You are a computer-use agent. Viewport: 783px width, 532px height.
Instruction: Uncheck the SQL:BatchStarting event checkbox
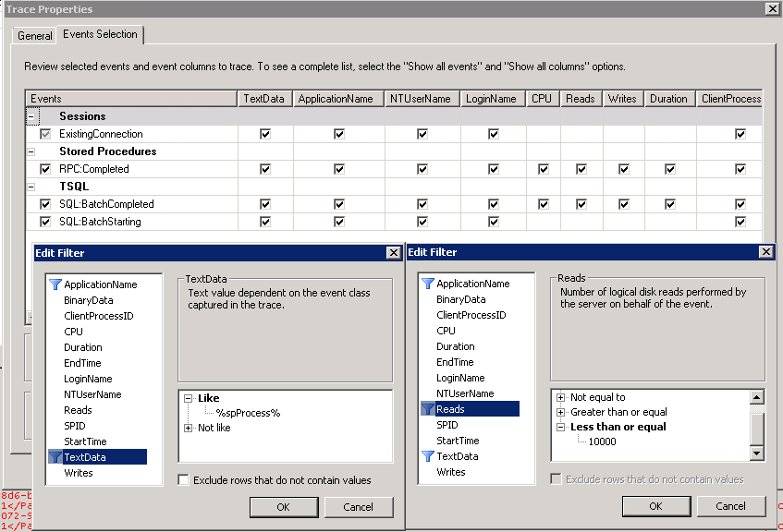(45, 222)
